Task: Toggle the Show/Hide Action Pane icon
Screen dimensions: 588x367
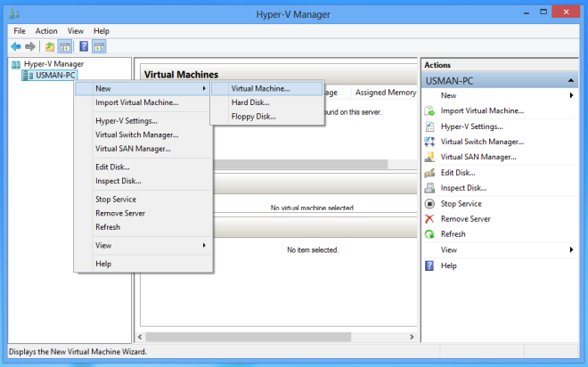Action: 100,47
